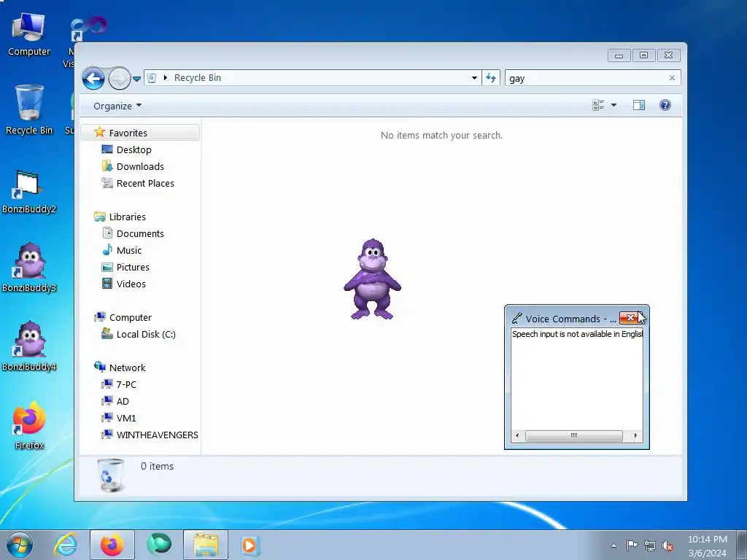Screen dimensions: 747x560
Task: Open network computer AD
Action: (123, 402)
